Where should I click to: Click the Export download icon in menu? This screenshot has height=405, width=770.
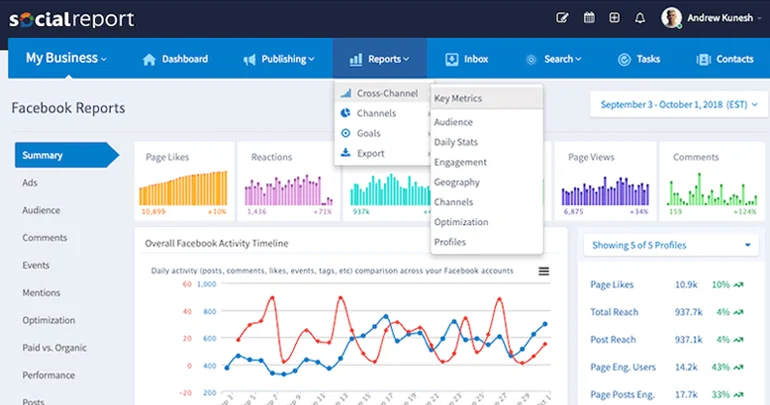(x=346, y=153)
